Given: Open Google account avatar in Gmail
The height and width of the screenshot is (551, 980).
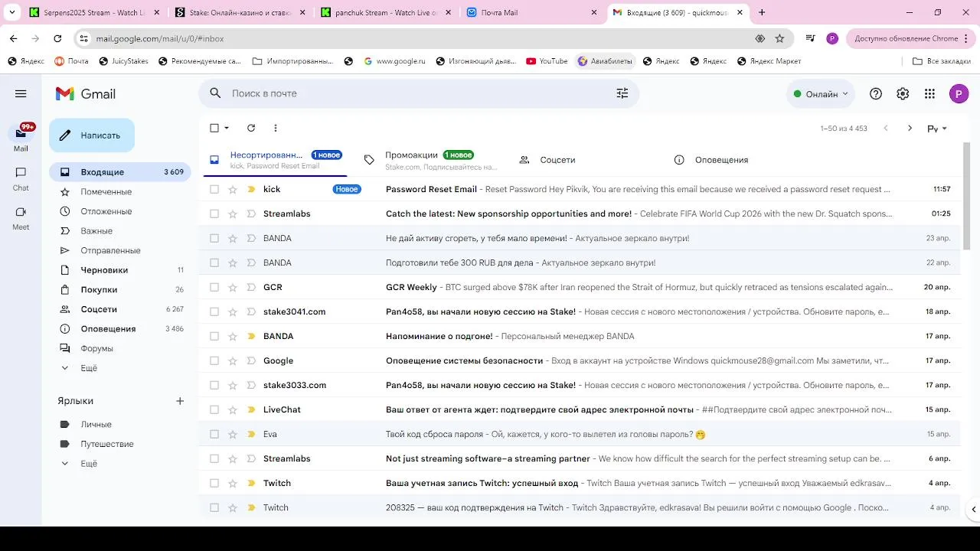Looking at the screenshot, I should click(959, 93).
